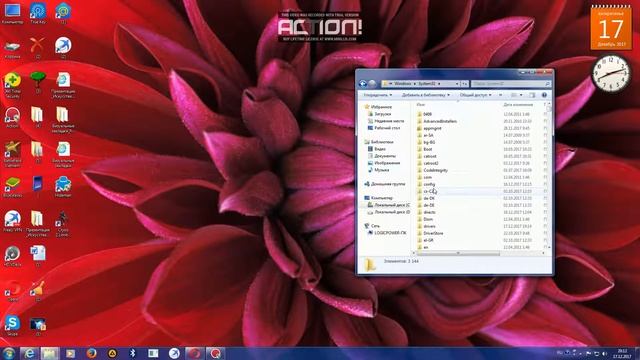640x360 pixels.
Task: Open the Общий доступ dropdown
Action: [476, 95]
